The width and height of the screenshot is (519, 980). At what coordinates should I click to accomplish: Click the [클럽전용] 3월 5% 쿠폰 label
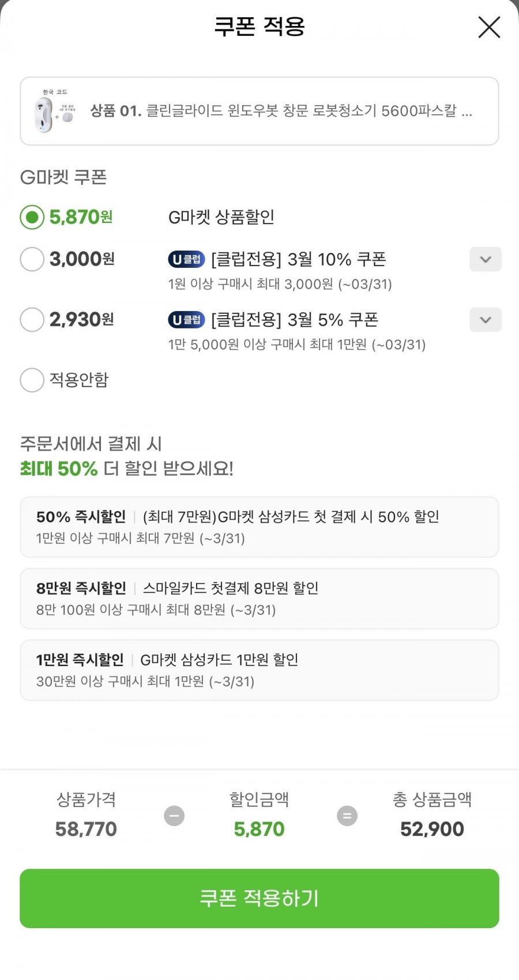[295, 320]
